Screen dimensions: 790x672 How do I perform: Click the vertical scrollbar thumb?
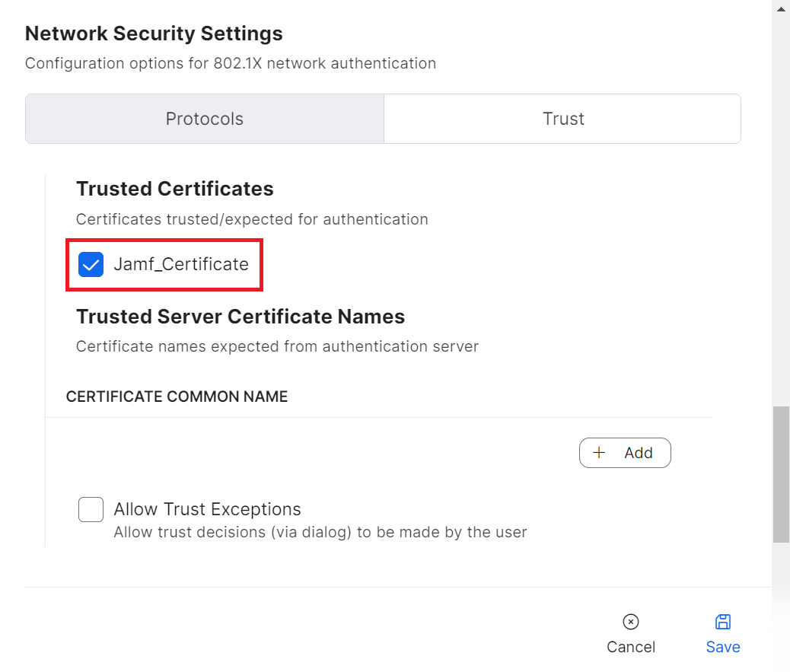click(x=781, y=473)
